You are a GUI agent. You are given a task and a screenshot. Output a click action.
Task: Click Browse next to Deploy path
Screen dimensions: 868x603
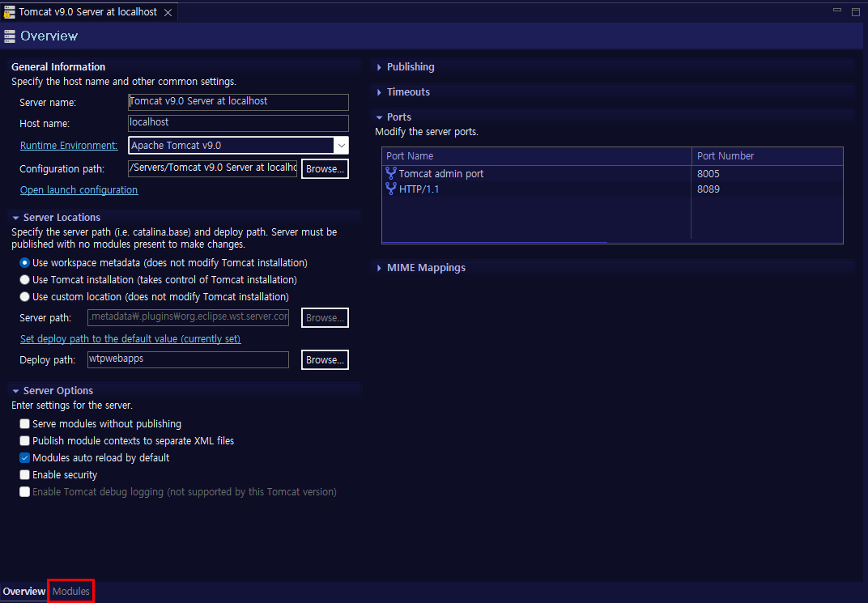tap(325, 359)
